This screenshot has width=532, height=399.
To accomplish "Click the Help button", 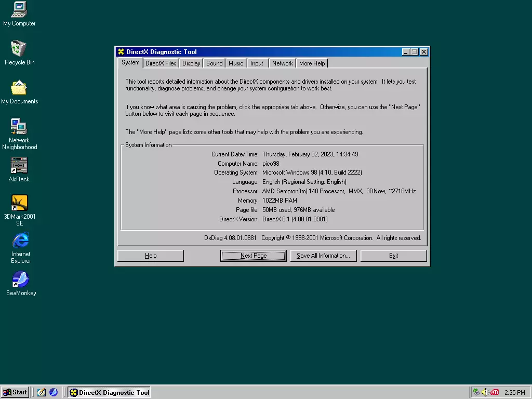I will [x=151, y=256].
